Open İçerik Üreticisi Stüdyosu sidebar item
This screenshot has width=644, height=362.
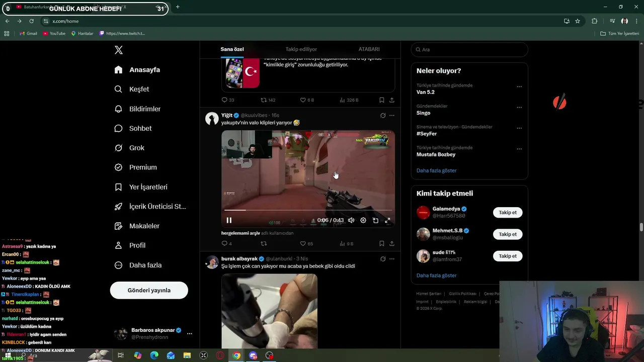pos(150,207)
